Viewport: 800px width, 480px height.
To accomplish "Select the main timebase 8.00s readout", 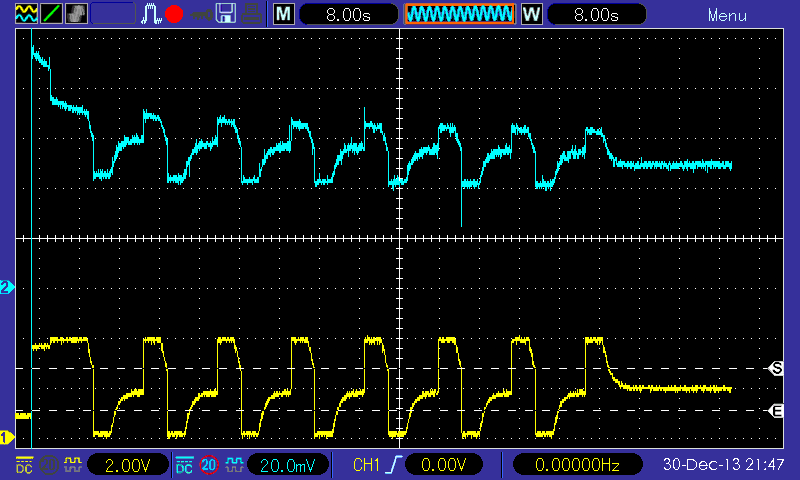I will point(348,14).
